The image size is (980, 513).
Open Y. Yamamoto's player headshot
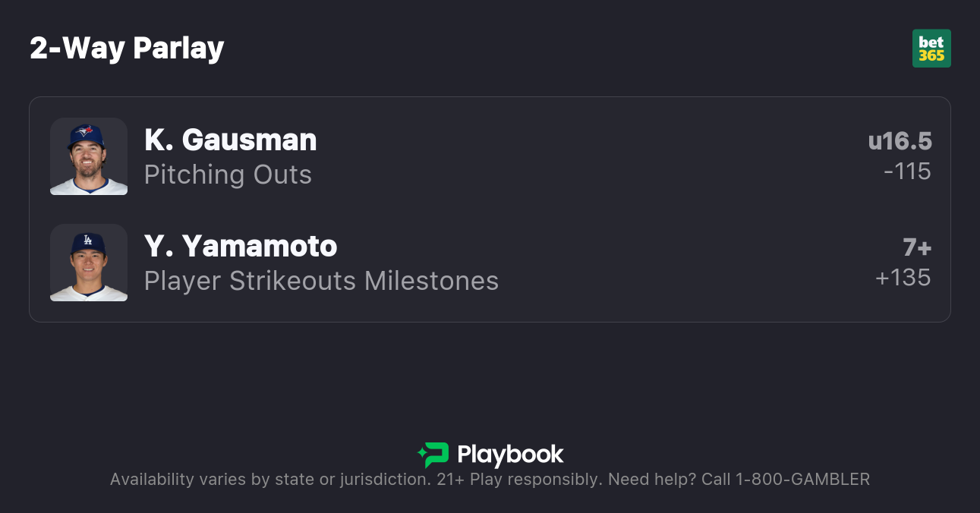point(89,263)
